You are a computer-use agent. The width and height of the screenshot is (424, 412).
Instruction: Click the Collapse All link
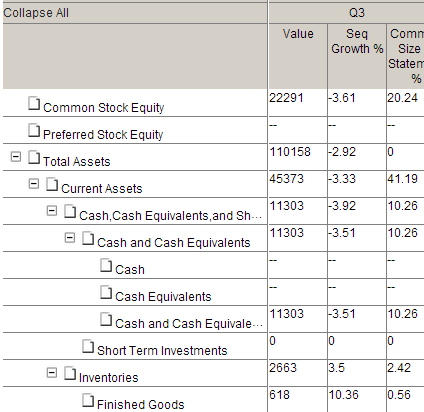coord(36,13)
